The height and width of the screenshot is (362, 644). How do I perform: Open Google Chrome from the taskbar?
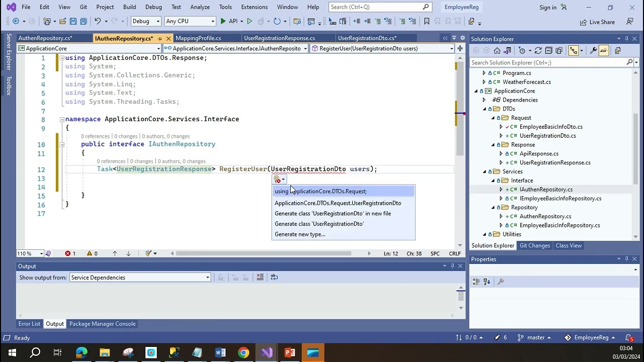(244, 352)
